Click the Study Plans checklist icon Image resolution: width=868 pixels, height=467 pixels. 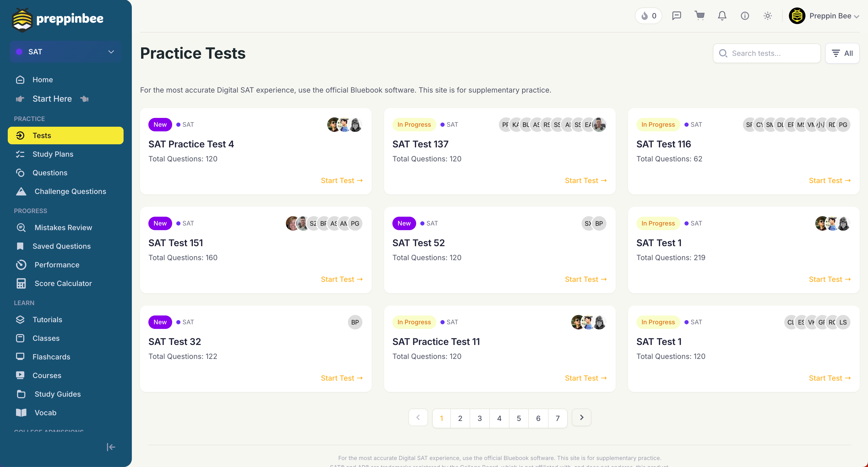pos(20,154)
